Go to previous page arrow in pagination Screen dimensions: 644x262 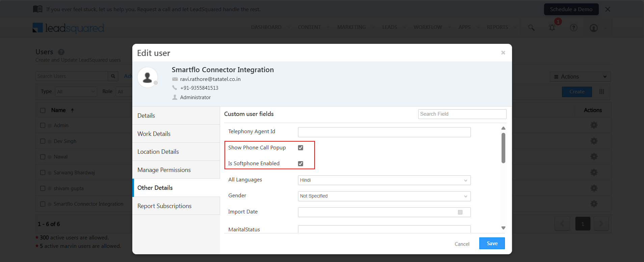pos(562,224)
